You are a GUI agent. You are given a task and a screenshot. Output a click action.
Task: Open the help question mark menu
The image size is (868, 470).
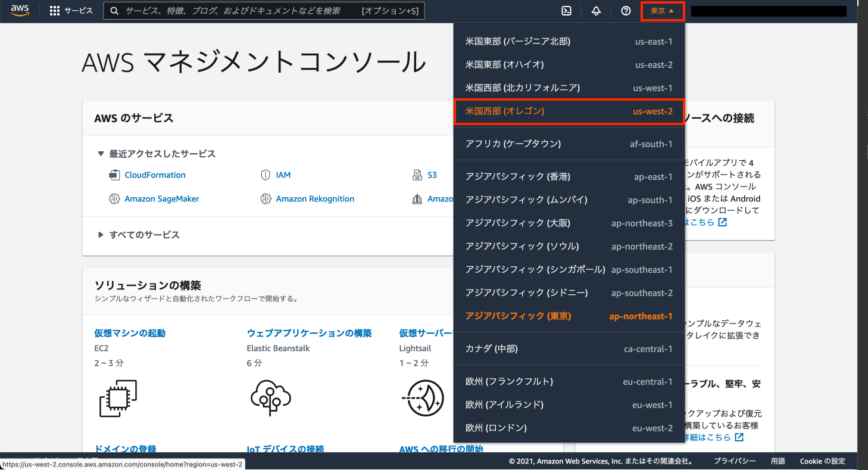click(x=626, y=11)
